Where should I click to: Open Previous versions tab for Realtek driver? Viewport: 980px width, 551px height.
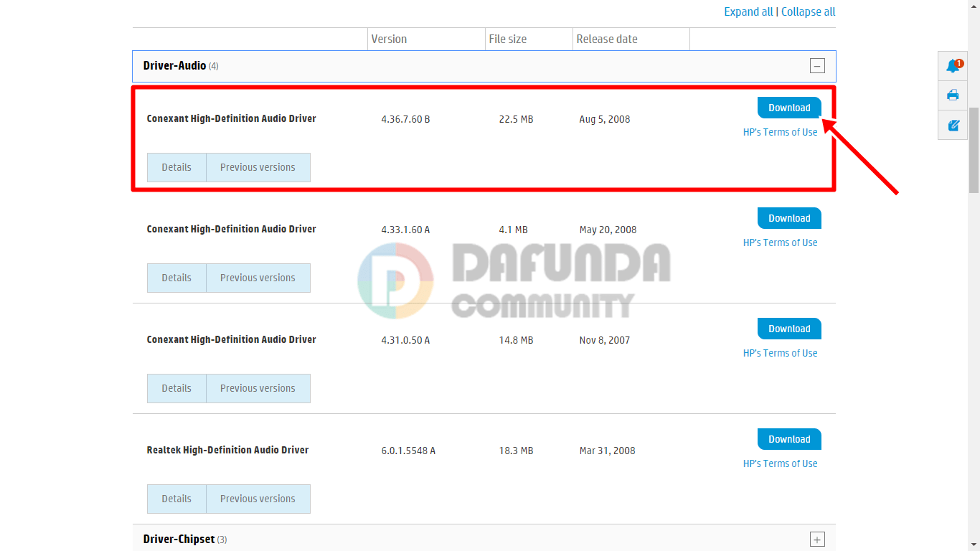click(x=258, y=499)
